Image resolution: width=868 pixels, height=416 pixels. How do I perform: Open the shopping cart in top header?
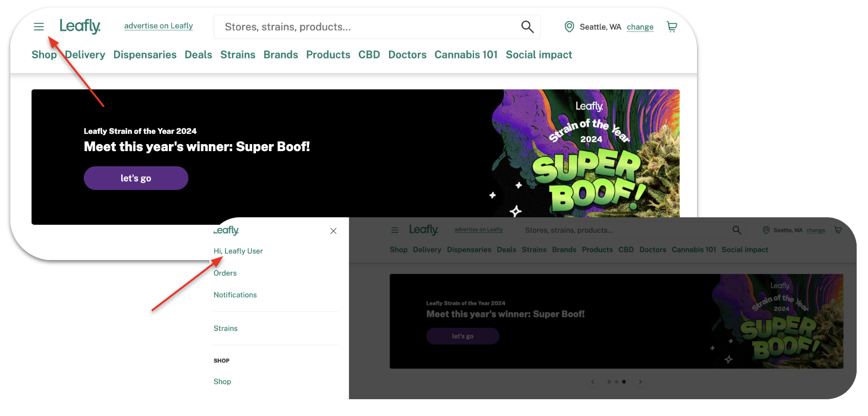click(672, 27)
